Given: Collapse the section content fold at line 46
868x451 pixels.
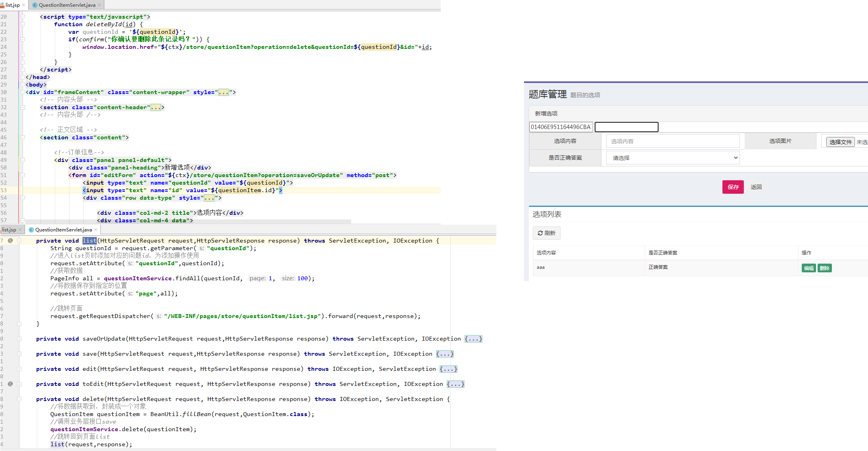Looking at the screenshot, I should pyautogui.click(x=23, y=137).
